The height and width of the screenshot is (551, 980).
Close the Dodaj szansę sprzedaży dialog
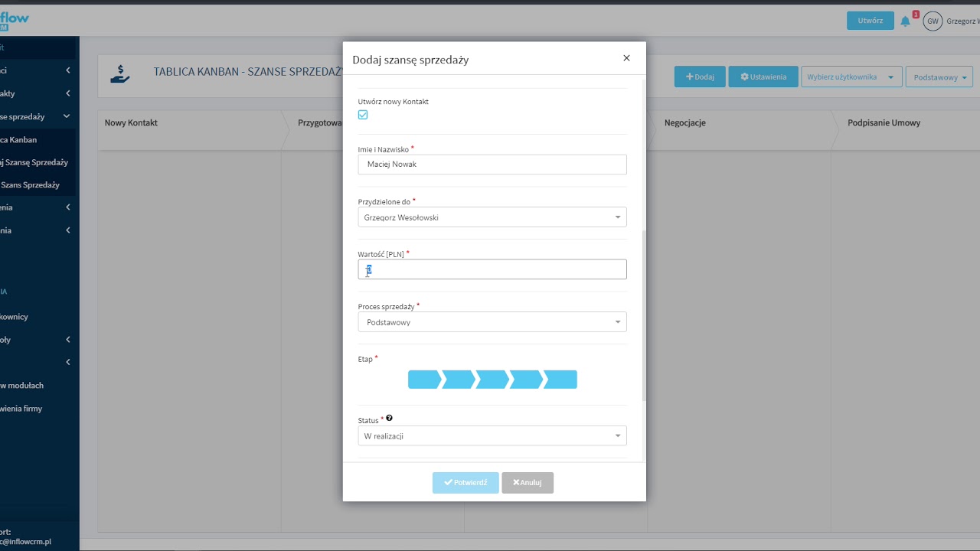pyautogui.click(x=626, y=58)
